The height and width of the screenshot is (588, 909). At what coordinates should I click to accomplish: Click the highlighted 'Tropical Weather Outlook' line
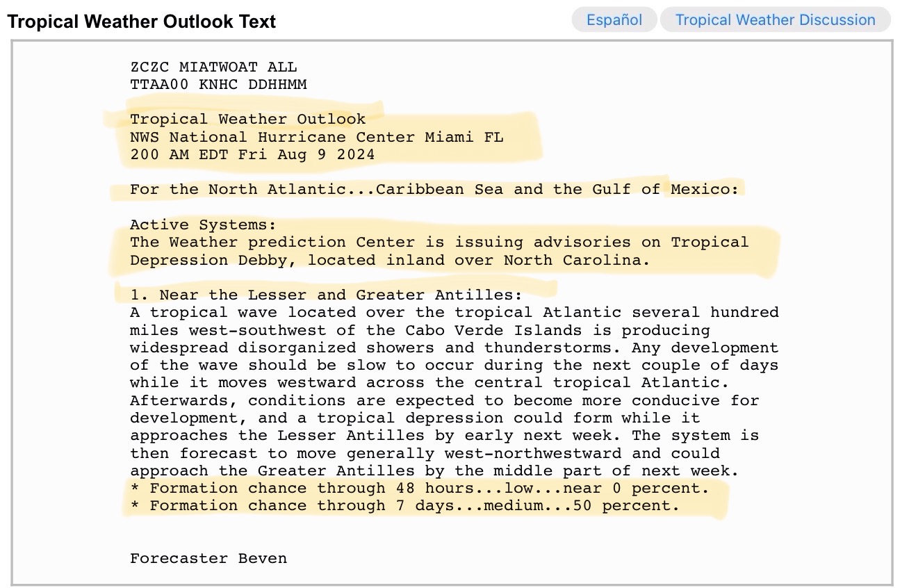click(x=247, y=120)
